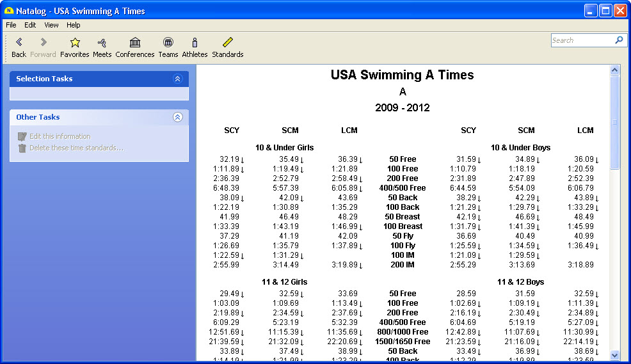The image size is (631, 364).
Task: Click Edit this information link
Action: (x=60, y=136)
